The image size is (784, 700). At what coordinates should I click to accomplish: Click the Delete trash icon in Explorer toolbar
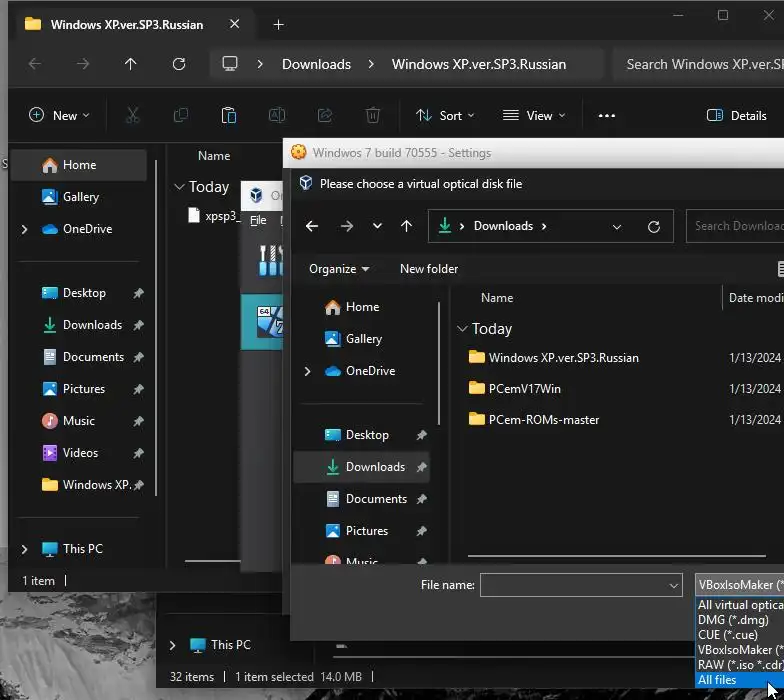(372, 116)
